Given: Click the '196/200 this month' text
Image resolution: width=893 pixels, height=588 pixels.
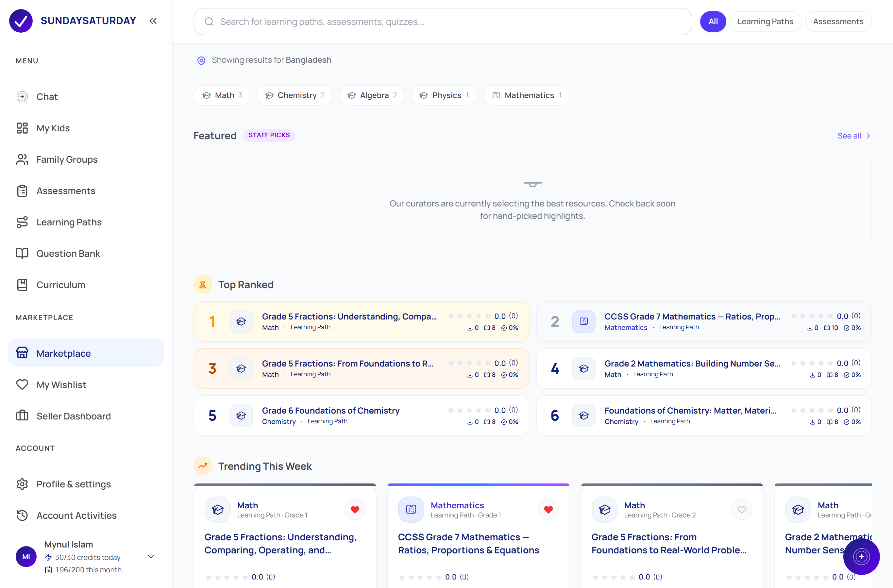Looking at the screenshot, I should tap(89, 570).
